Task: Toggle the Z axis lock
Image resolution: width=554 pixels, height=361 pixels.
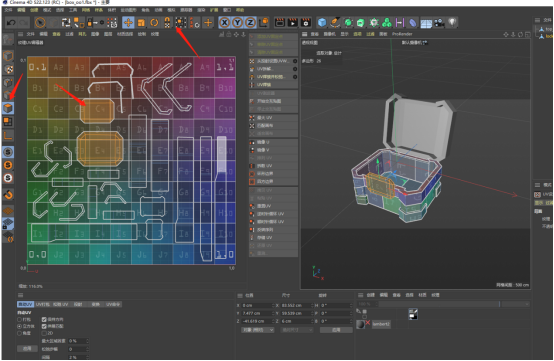Action: (251, 23)
